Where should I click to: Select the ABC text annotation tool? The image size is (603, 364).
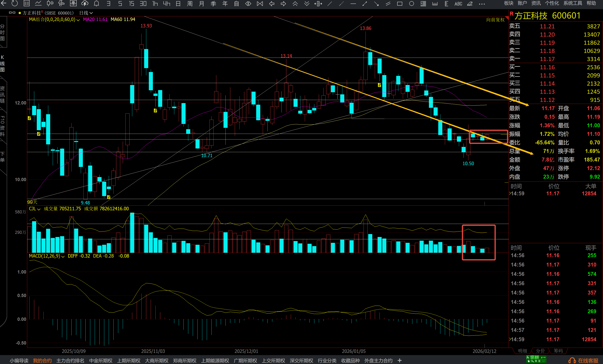[x=458, y=4]
